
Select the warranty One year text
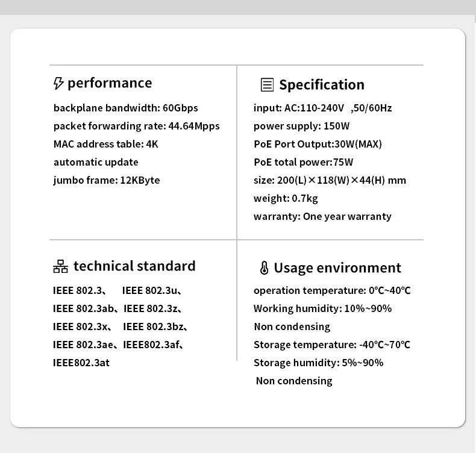click(322, 217)
